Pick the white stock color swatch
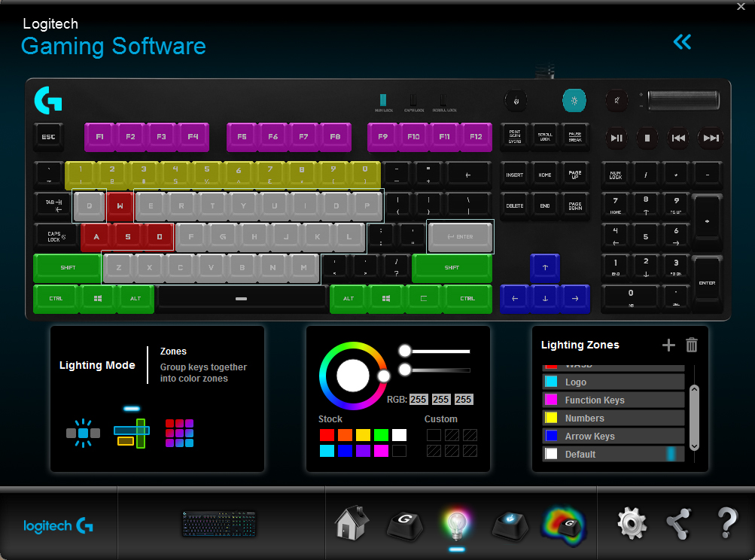755x560 pixels. [399, 435]
